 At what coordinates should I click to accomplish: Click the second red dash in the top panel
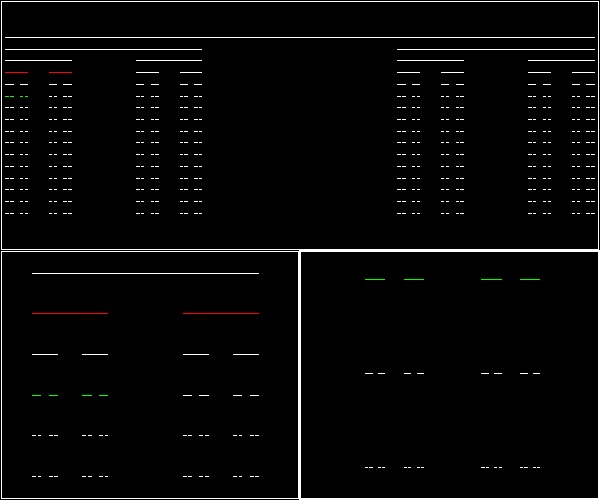pos(60,73)
